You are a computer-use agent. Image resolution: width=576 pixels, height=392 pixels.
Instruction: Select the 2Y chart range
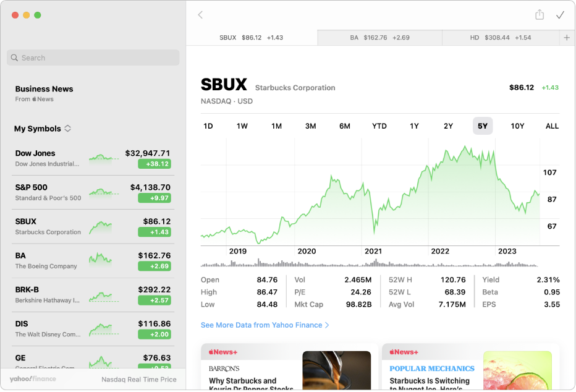(448, 126)
